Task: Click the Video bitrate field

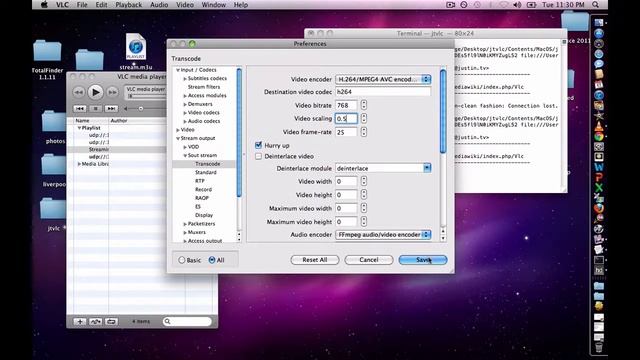Action: tap(346, 105)
